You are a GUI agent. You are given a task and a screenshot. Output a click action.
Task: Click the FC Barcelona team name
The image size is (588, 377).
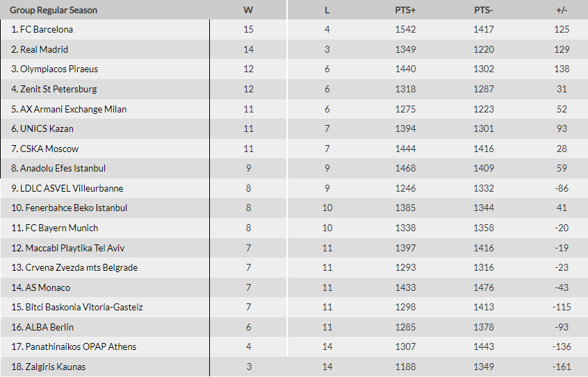click(47, 30)
